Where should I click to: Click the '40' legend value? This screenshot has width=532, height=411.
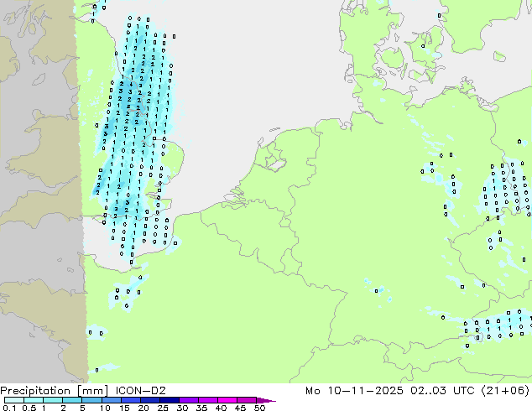point(221,408)
